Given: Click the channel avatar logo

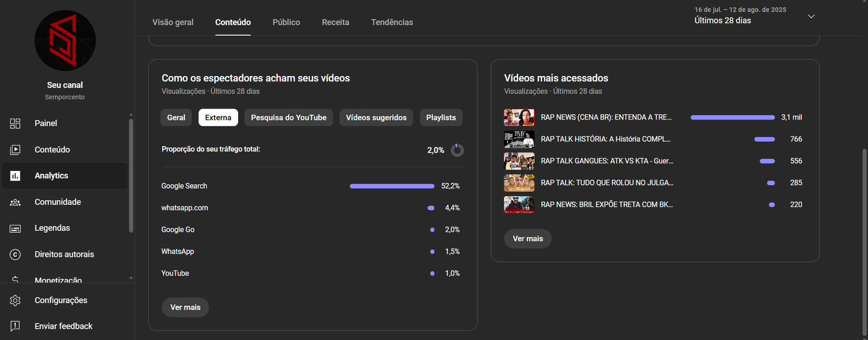Looking at the screenshot, I should 65,41.
